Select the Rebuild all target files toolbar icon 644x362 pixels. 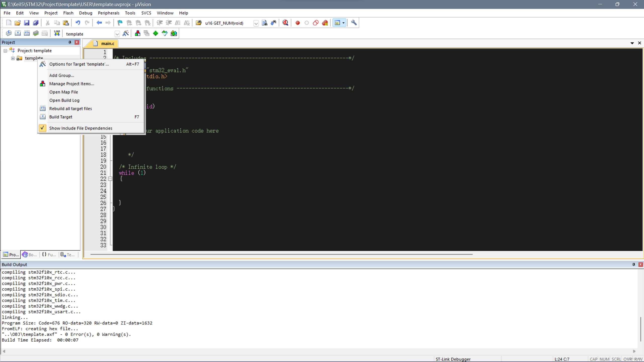tap(27, 33)
